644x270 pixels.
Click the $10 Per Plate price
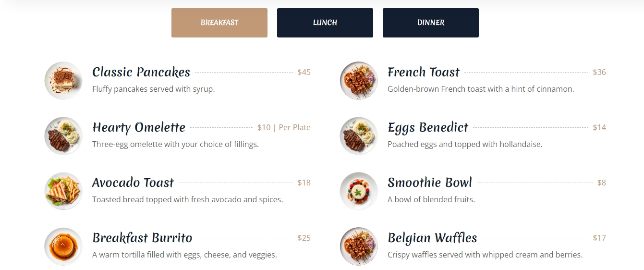(x=284, y=127)
